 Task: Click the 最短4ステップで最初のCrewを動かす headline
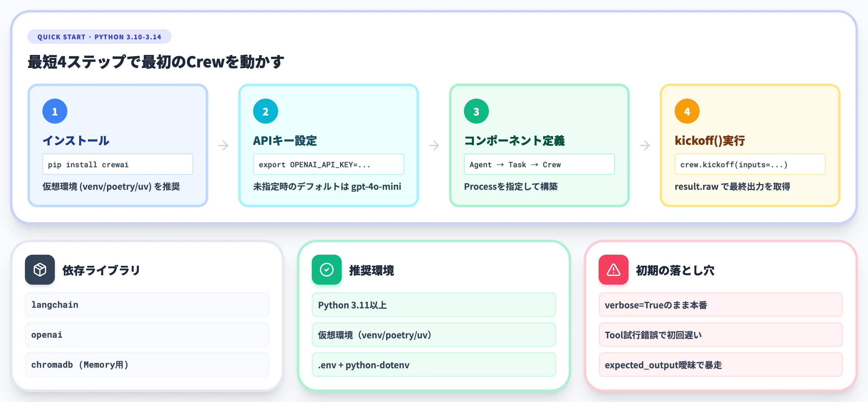(156, 62)
